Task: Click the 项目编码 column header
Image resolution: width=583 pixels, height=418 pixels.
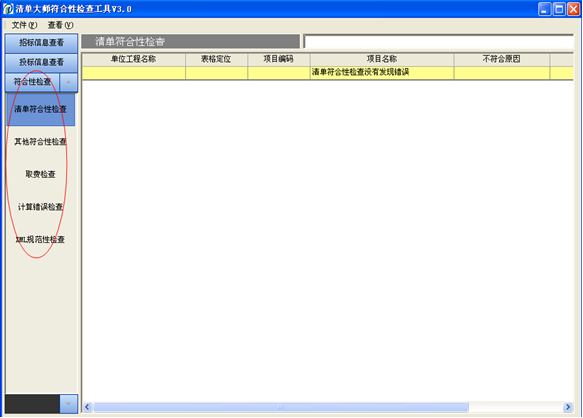Action: pyautogui.click(x=279, y=60)
